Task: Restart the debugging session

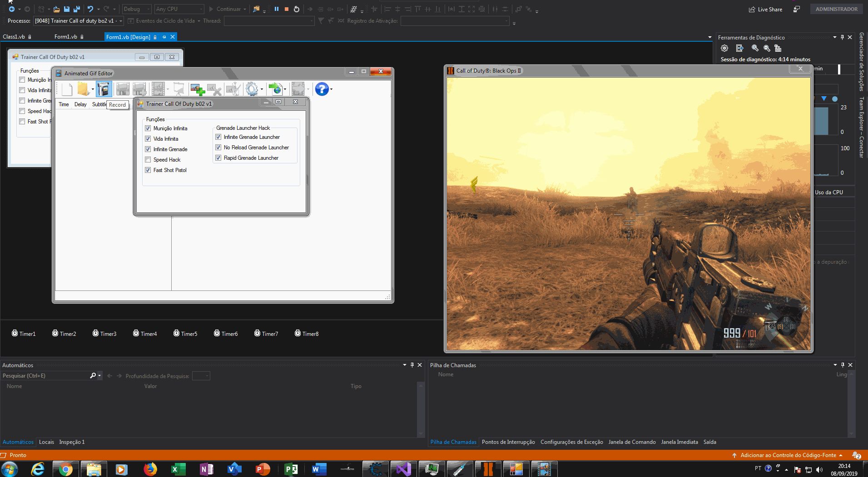Action: 297,9
